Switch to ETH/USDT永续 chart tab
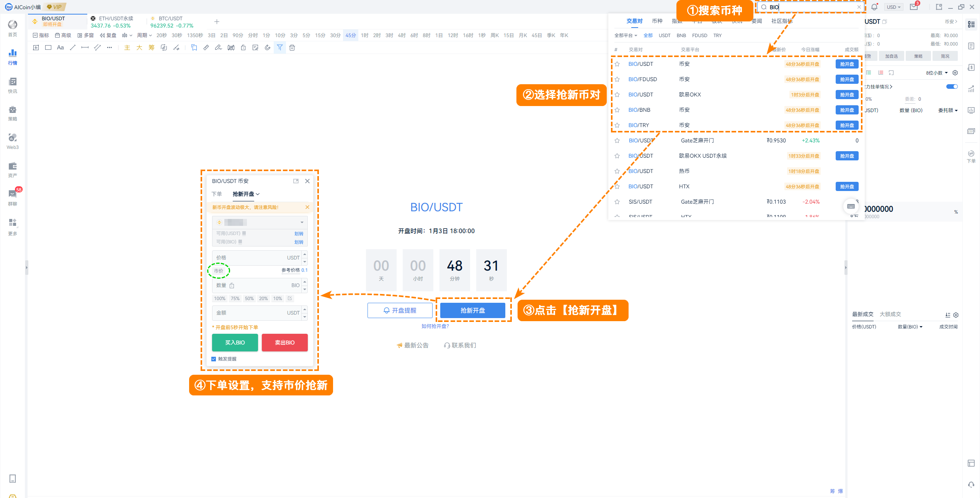The image size is (980, 498). 116,21
